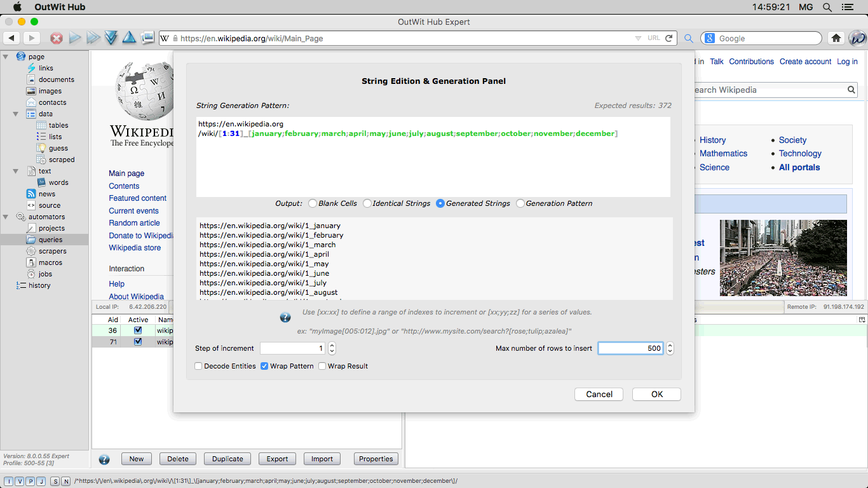The width and height of the screenshot is (868, 488).
Task: Click the Wikipedia search magnifier icon
Action: coord(851,90)
